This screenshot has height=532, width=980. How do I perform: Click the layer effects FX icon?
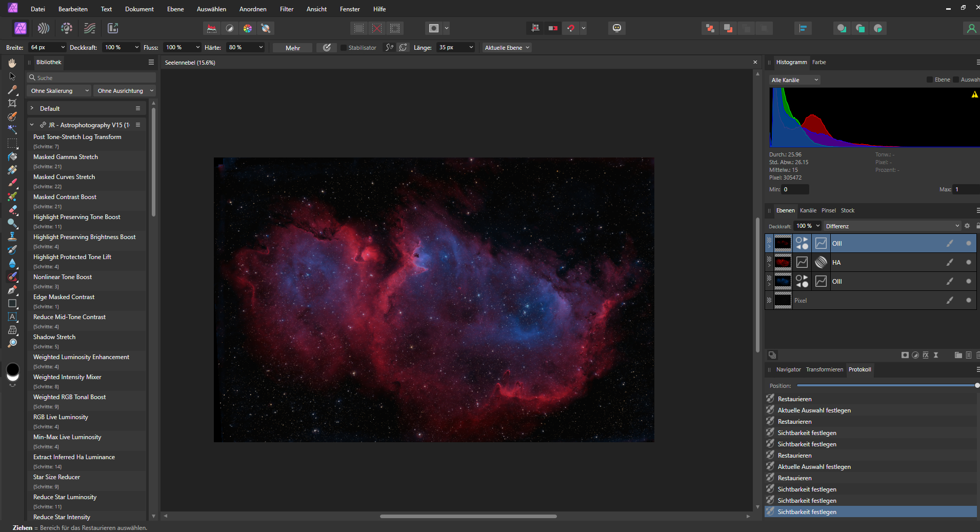[x=926, y=355]
